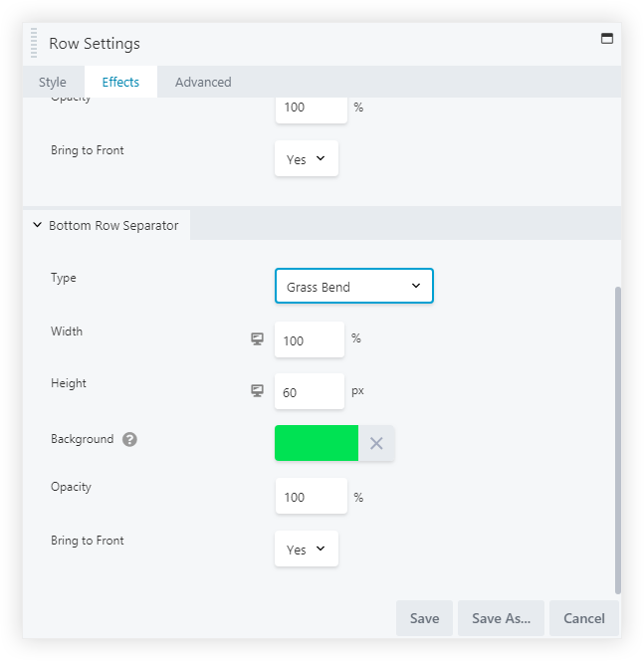Select the Effects tab
This screenshot has height=661, width=644.
click(120, 83)
